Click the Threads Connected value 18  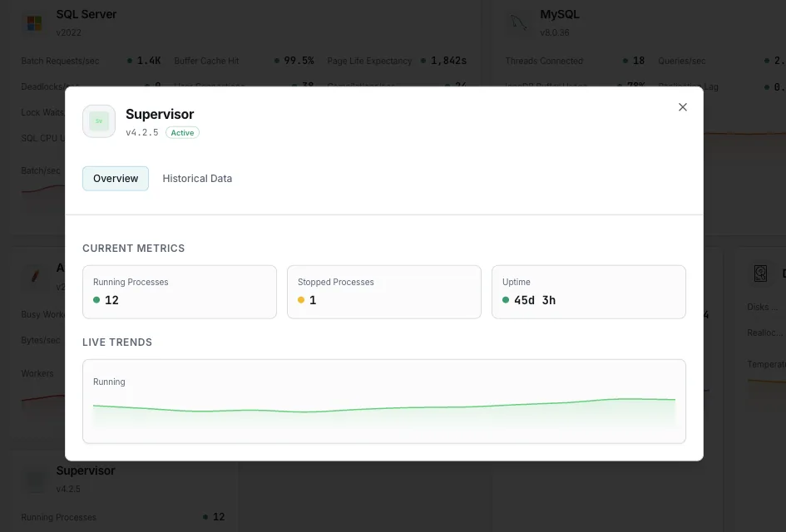coord(639,61)
